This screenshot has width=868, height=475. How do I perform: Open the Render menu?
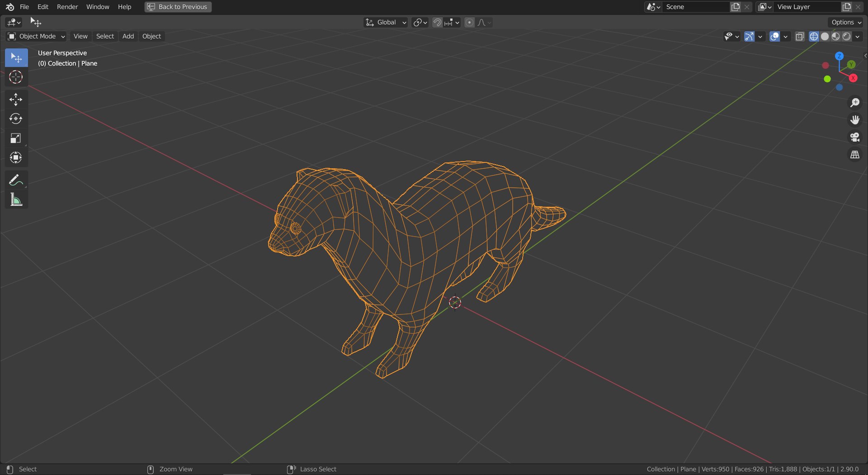coord(67,7)
